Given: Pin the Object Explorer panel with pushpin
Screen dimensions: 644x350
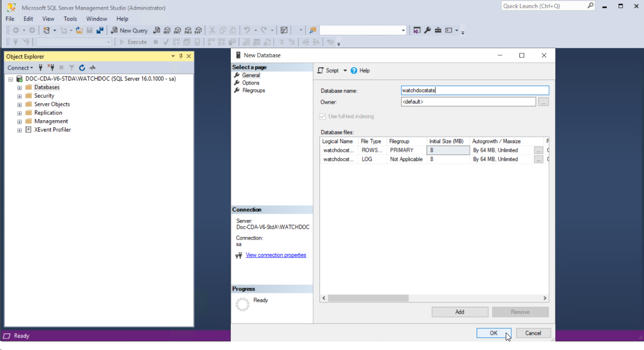Looking at the screenshot, I should click(181, 56).
